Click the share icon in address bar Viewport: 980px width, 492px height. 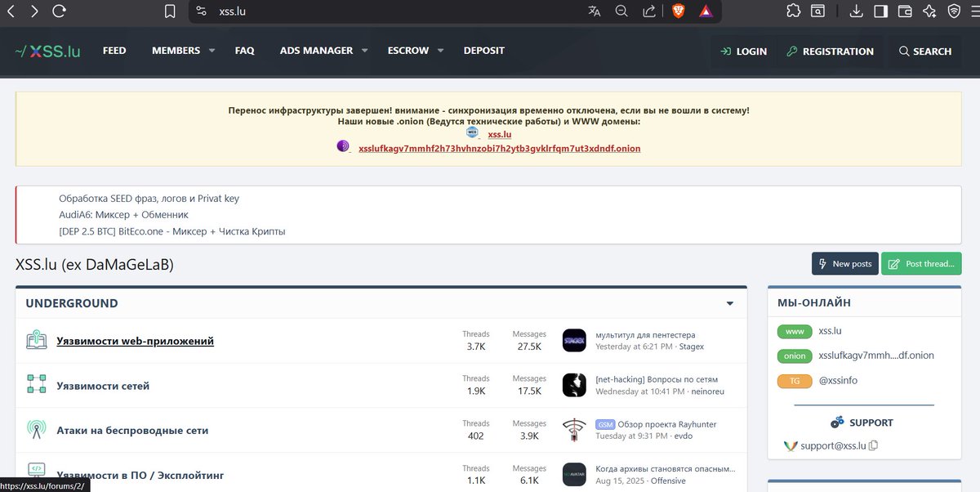tap(649, 11)
